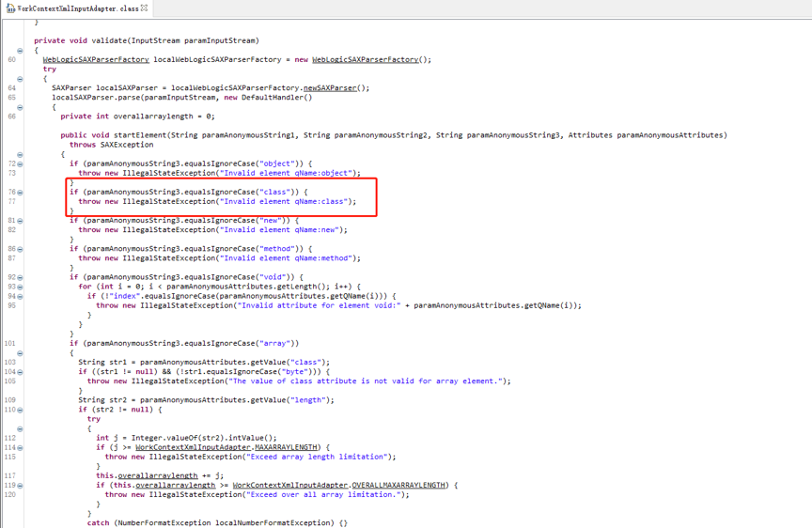Select the WorkContextXmlInputAdapter.class editor tab

point(78,8)
